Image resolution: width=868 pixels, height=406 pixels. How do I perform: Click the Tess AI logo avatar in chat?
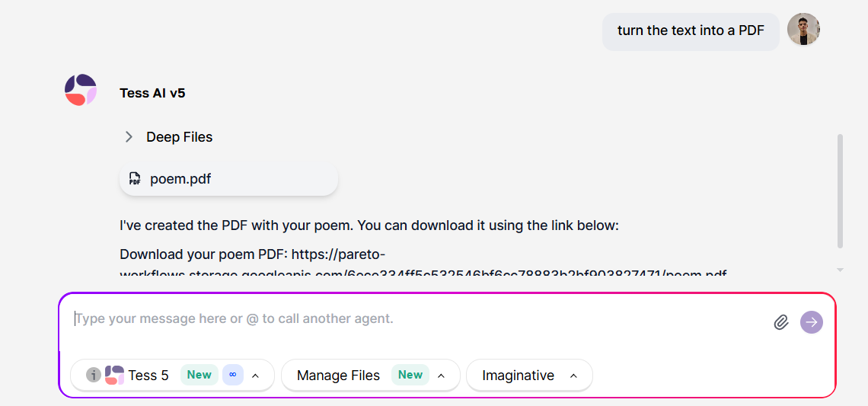pyautogui.click(x=81, y=90)
